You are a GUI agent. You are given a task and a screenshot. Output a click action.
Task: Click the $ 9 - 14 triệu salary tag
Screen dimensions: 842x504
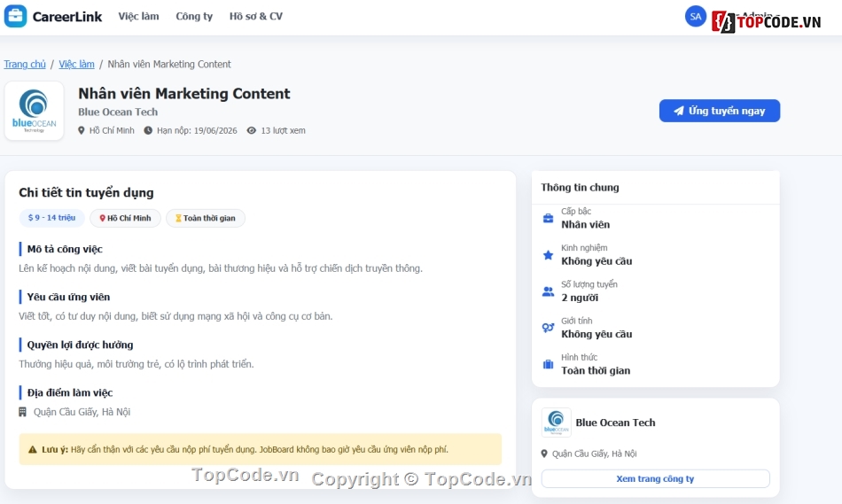(x=51, y=218)
